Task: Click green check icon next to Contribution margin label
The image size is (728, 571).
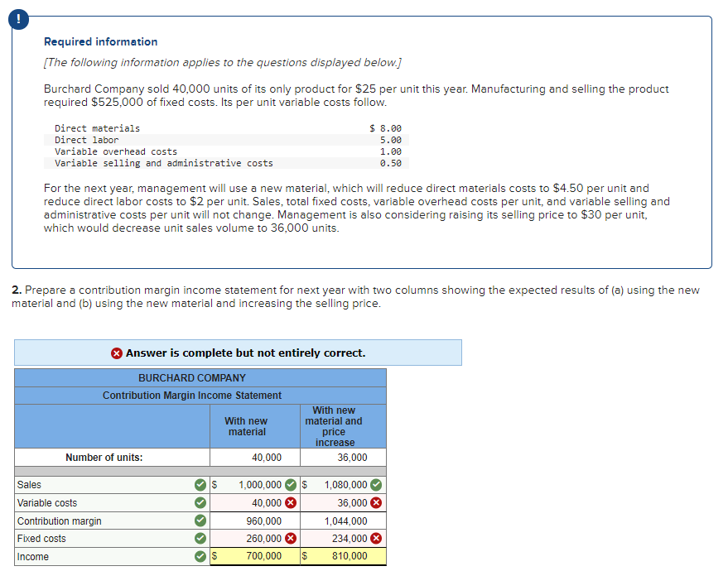Action: pyautogui.click(x=200, y=521)
